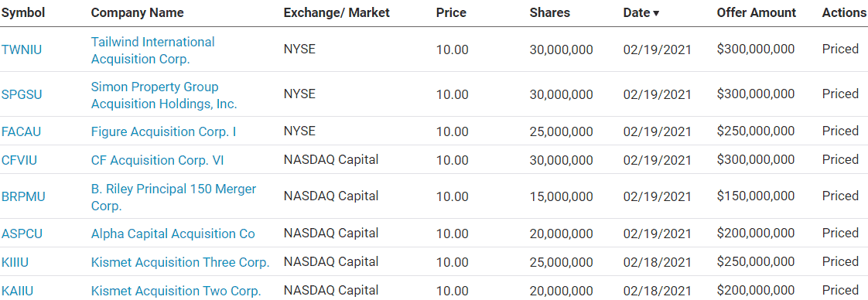The image size is (868, 300).
Task: Select the FACAU ticker symbol
Action: coord(21,131)
